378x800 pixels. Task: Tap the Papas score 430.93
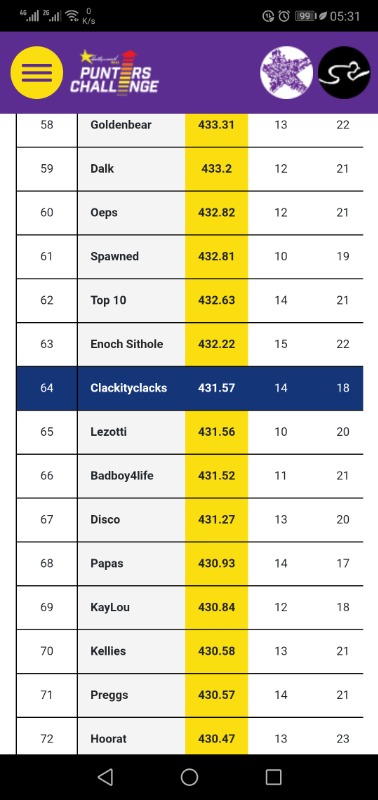[x=216, y=564]
